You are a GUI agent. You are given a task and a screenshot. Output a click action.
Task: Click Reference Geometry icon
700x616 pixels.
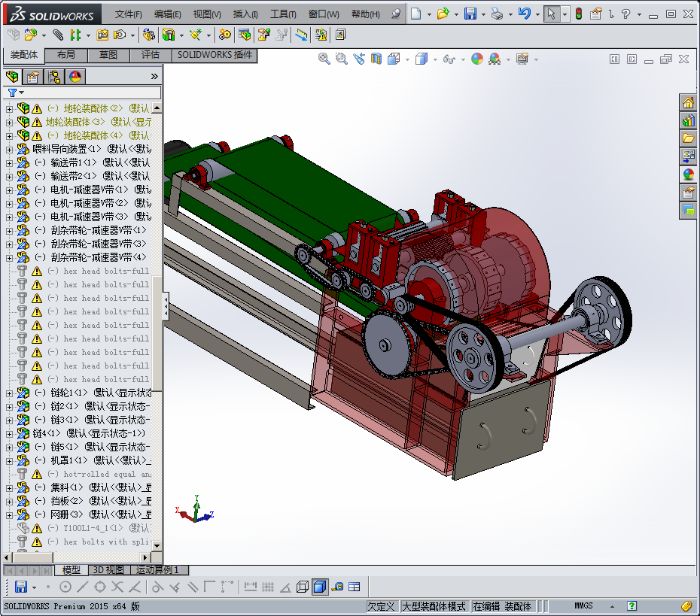pyautogui.click(x=196, y=35)
